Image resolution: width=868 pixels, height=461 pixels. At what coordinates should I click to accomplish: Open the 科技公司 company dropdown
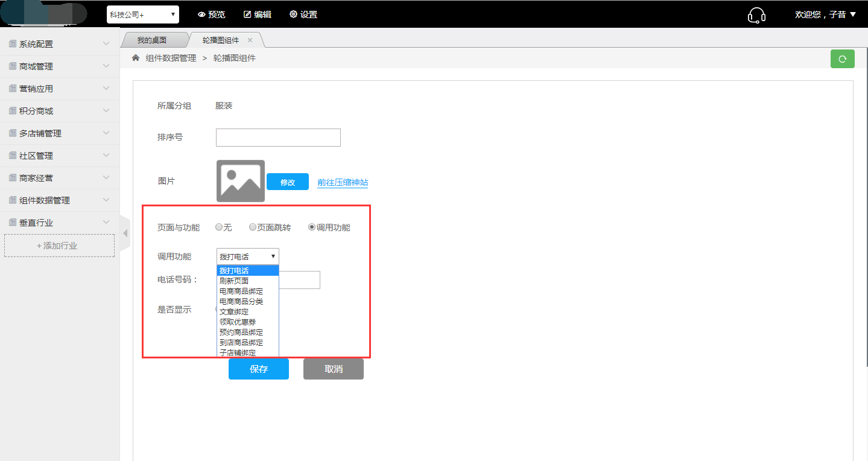[143, 14]
